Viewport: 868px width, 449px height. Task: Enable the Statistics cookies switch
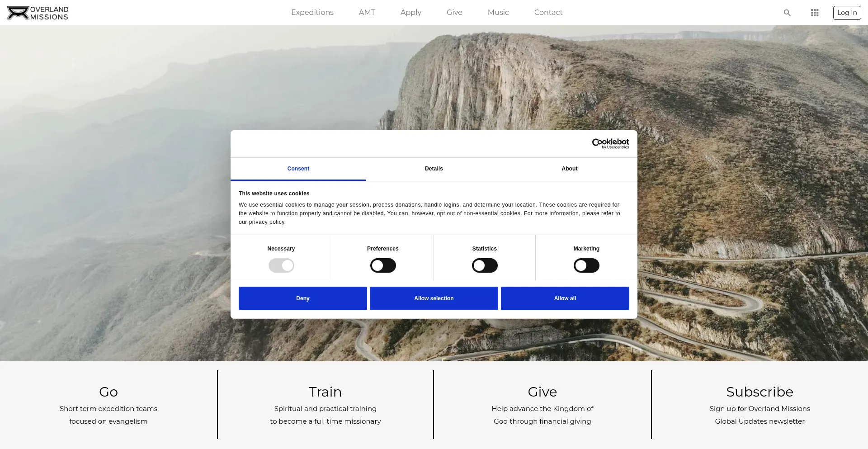(485, 265)
